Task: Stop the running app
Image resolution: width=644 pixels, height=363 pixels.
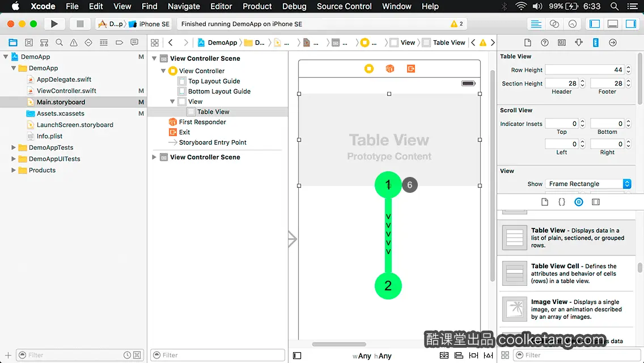Action: pyautogui.click(x=80, y=24)
